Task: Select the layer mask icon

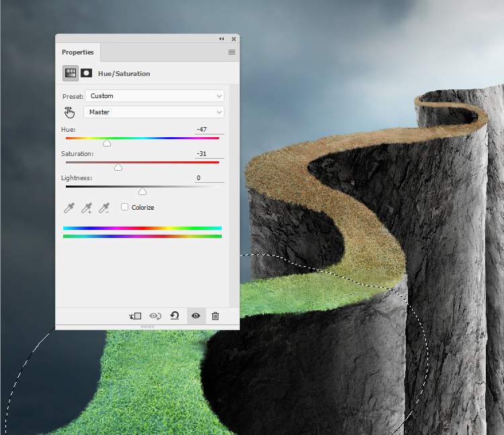Action: tap(86, 73)
